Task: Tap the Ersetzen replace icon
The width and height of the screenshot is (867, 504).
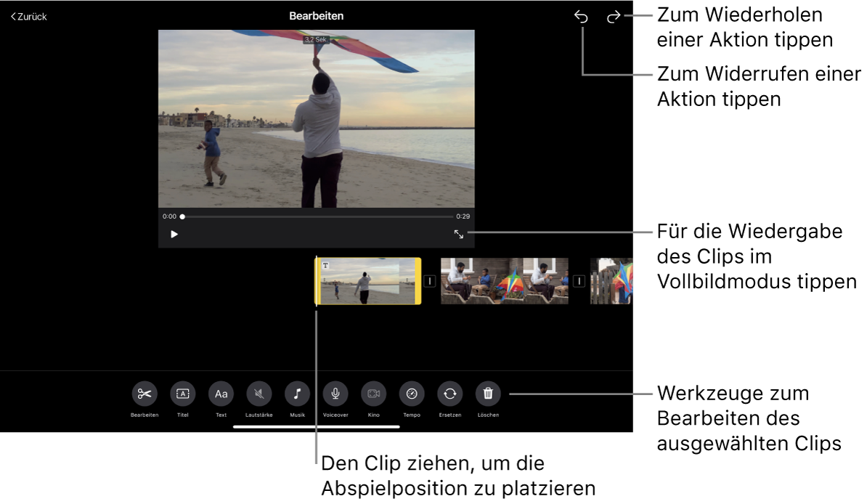Action: tap(450, 394)
